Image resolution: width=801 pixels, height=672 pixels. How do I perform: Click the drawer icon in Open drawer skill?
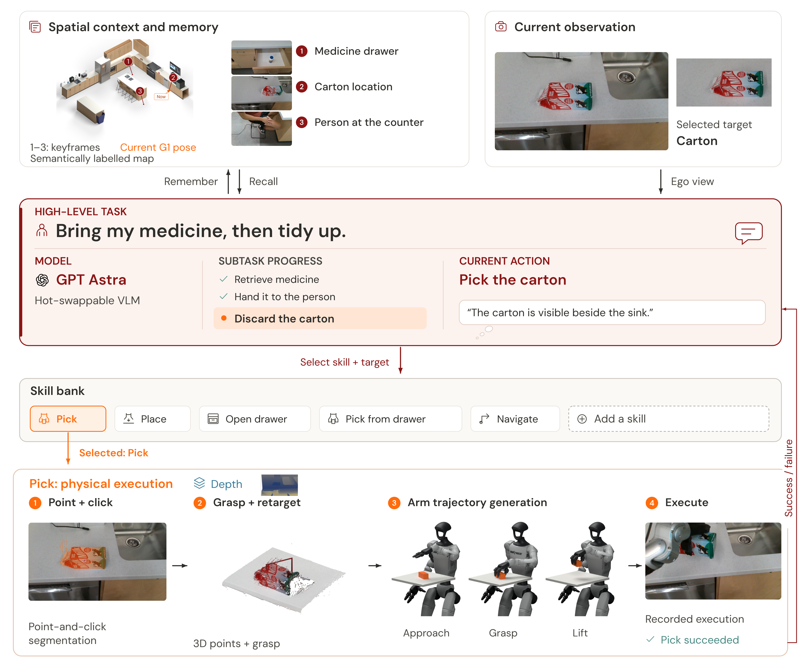[x=213, y=419]
